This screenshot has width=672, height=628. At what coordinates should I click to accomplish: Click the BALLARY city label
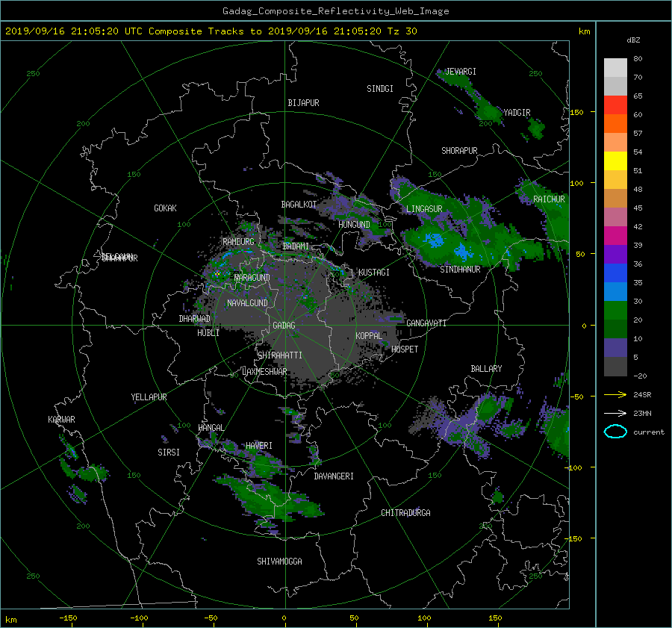[486, 369]
